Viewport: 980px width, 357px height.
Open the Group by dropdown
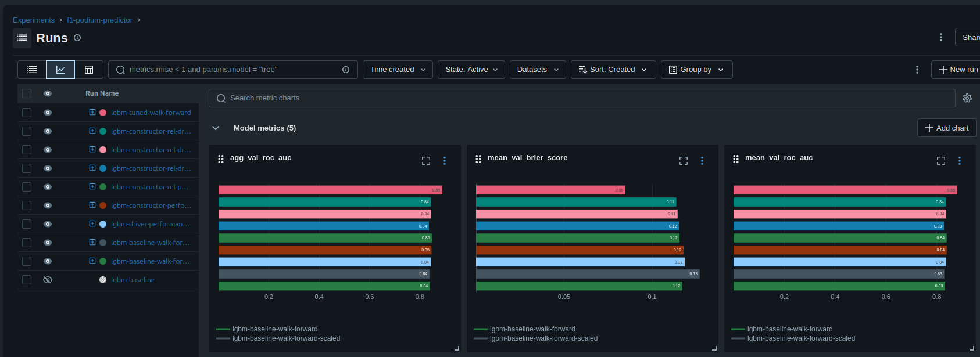coord(696,70)
